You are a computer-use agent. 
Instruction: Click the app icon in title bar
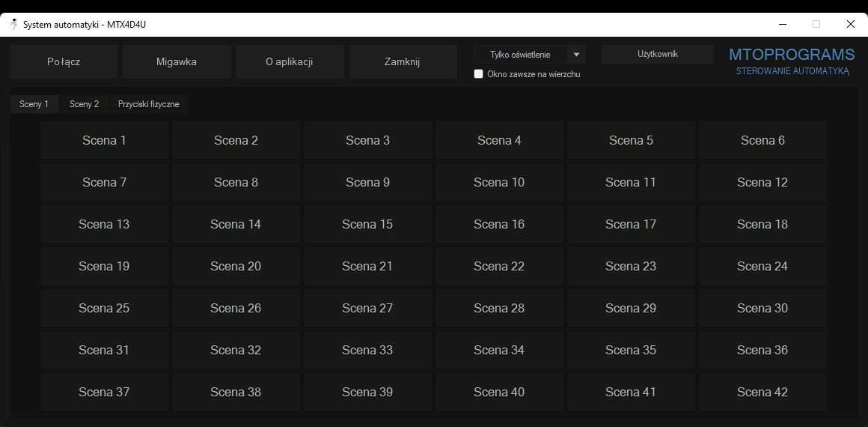click(x=13, y=25)
